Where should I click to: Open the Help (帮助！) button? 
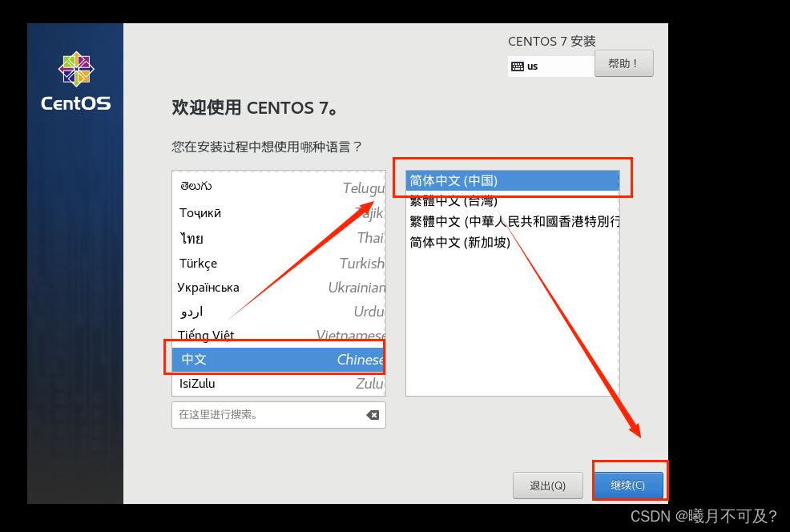point(623,63)
